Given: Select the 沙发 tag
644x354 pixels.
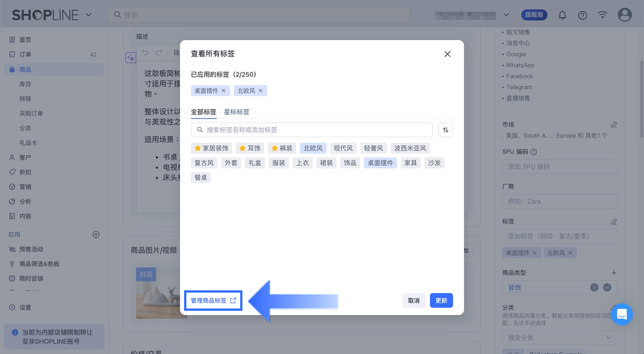Looking at the screenshot, I should pos(435,163).
